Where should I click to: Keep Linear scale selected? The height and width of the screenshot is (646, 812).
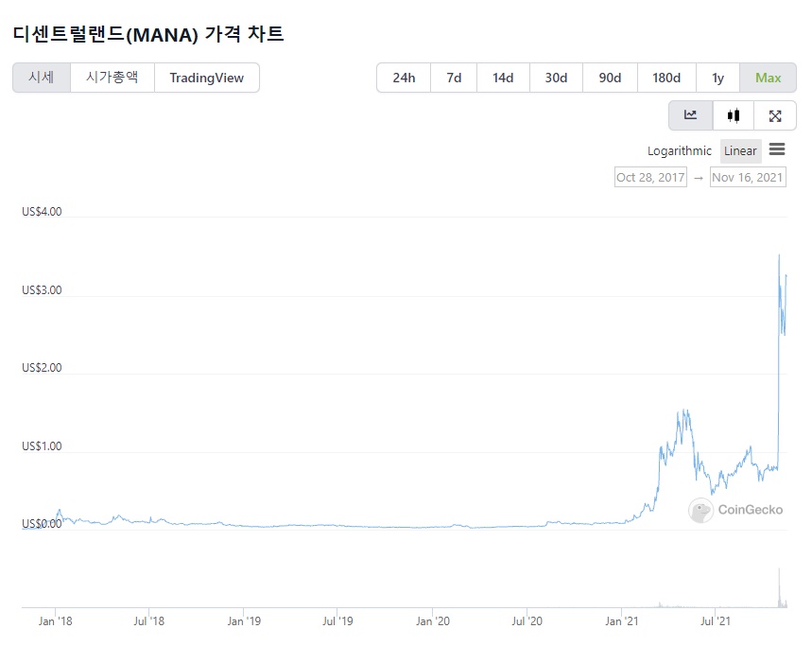click(740, 150)
